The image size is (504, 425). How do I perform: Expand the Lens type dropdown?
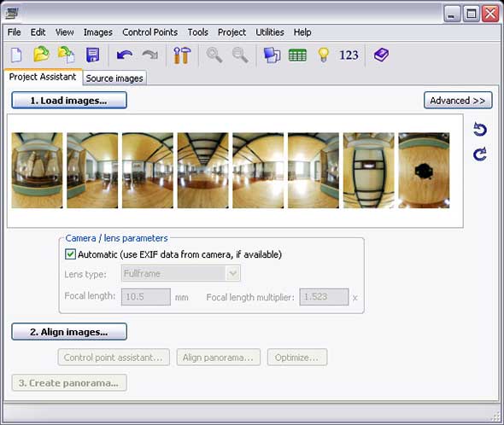(x=232, y=273)
